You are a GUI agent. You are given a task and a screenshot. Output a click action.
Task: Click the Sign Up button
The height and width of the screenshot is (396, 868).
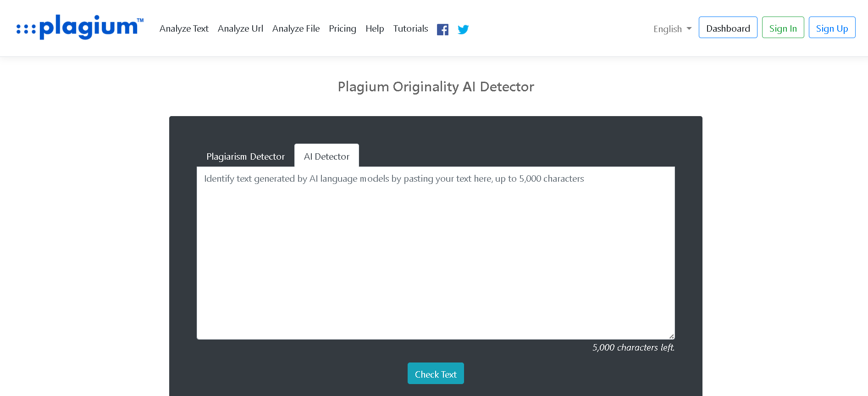(x=832, y=28)
